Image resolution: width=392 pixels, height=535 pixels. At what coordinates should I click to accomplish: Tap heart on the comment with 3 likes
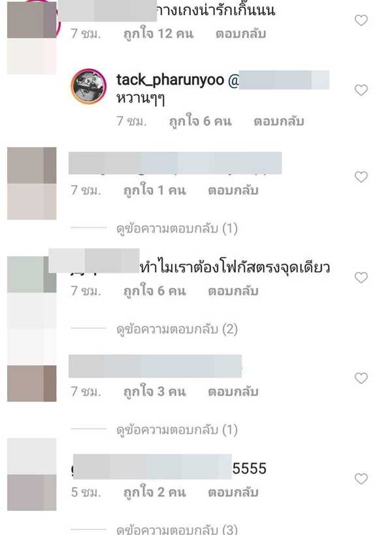click(361, 378)
